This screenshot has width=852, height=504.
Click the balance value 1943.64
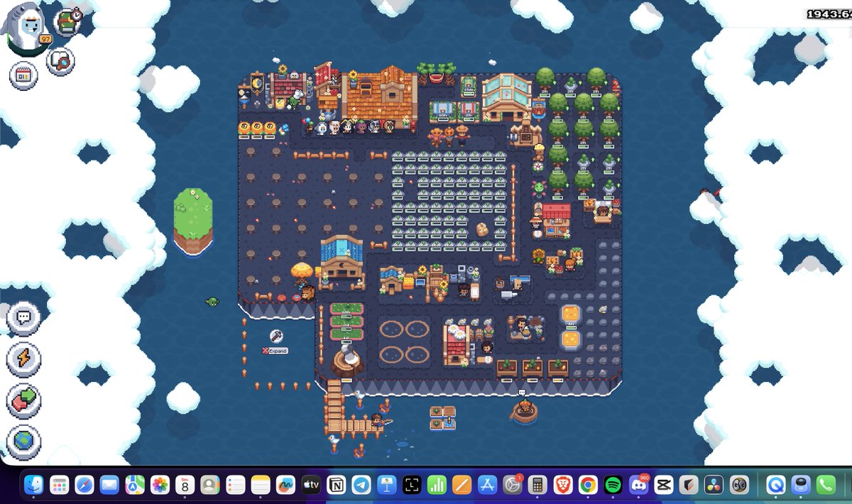pyautogui.click(x=829, y=14)
